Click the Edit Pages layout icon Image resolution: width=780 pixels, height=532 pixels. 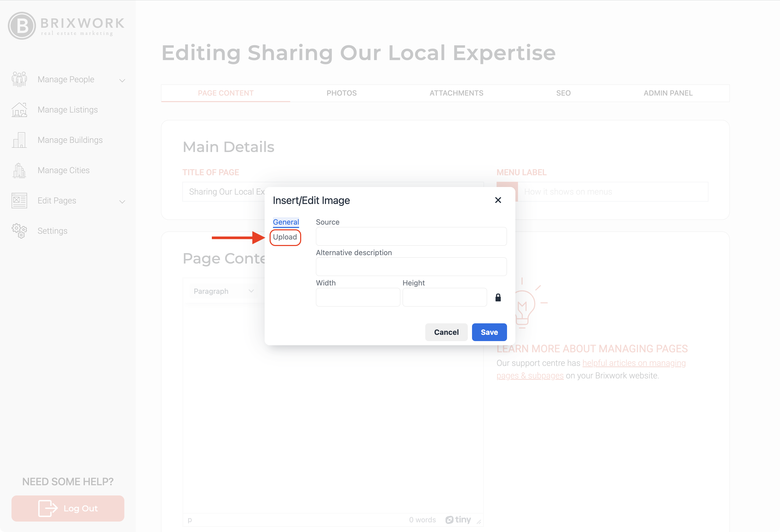coord(19,200)
